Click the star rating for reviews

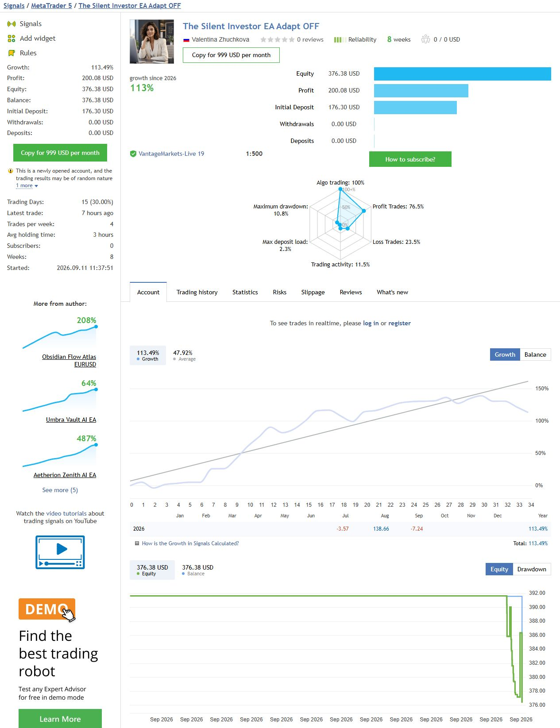click(278, 40)
